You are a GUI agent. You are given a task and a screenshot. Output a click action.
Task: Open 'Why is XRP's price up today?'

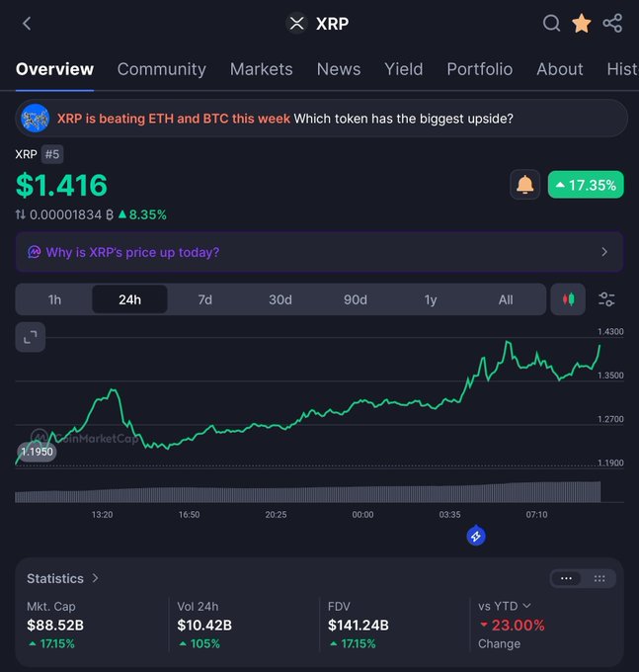[x=319, y=252]
